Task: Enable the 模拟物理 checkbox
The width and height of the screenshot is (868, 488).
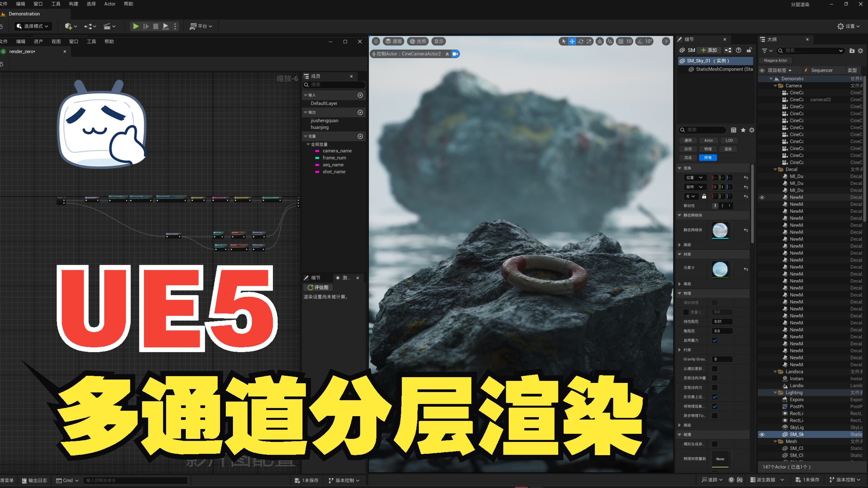Action: (715, 302)
